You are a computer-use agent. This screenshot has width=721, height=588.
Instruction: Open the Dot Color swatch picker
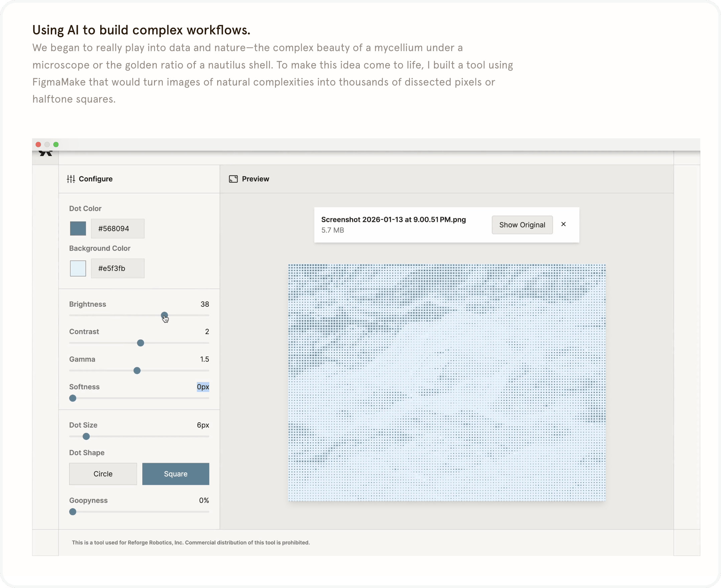coord(78,229)
